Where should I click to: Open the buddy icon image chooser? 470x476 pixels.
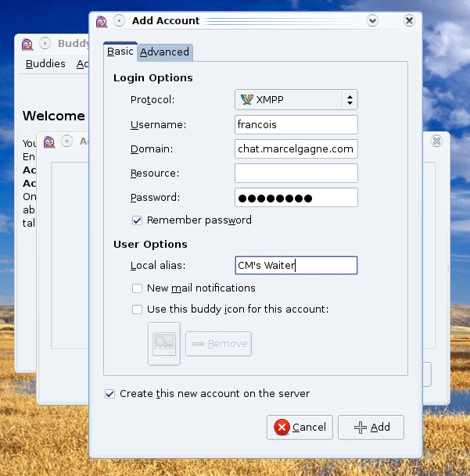point(164,343)
